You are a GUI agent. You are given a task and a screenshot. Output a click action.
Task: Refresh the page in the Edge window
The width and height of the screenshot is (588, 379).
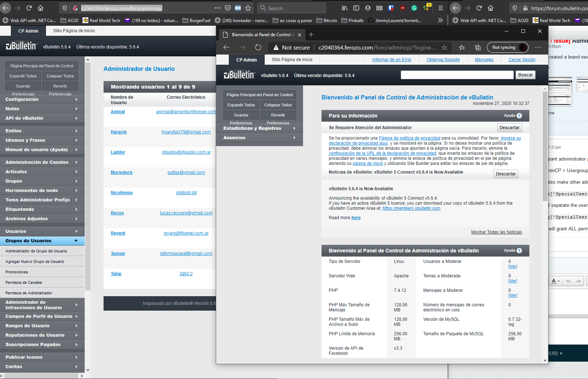point(258,47)
